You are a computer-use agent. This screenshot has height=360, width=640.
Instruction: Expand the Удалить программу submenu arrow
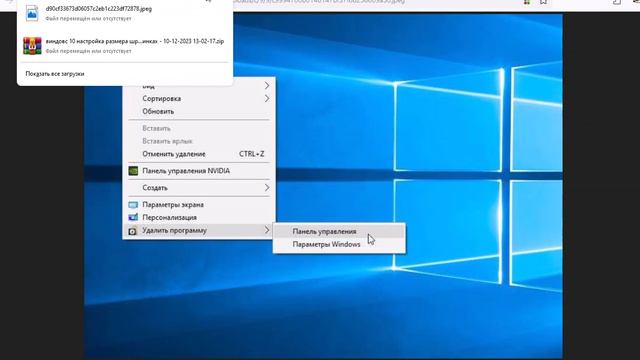pos(267,230)
